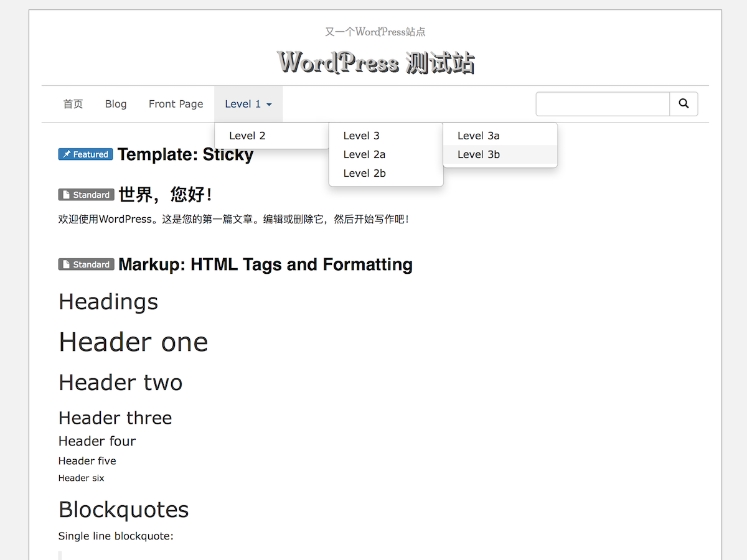
Task: Expand the Level 1 dropdown caret
Action: (x=269, y=105)
